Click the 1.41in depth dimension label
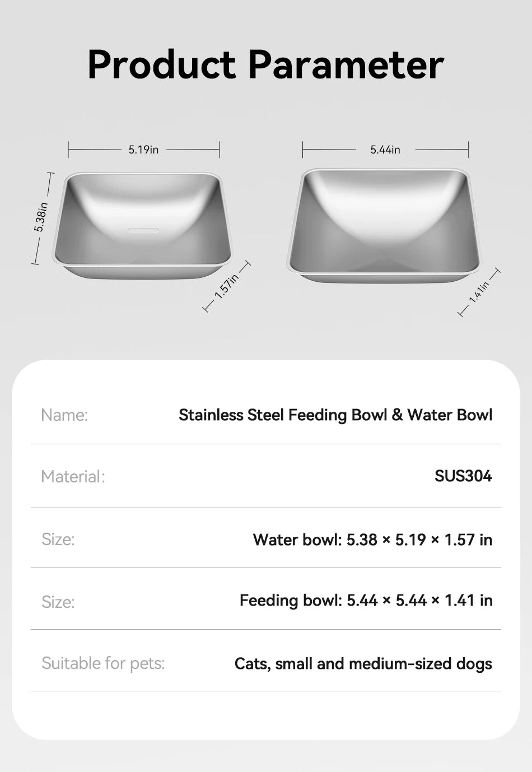Viewport: 532px width, 772px height. click(479, 292)
